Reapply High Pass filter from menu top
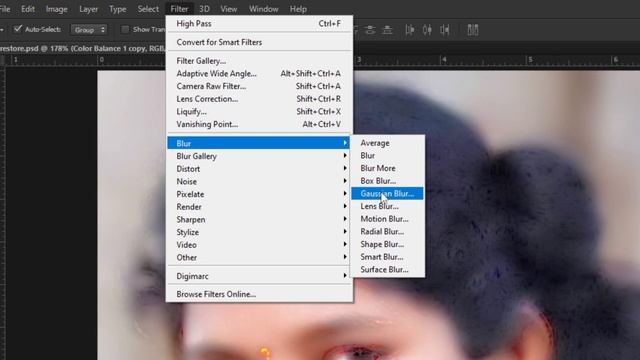 click(x=259, y=24)
